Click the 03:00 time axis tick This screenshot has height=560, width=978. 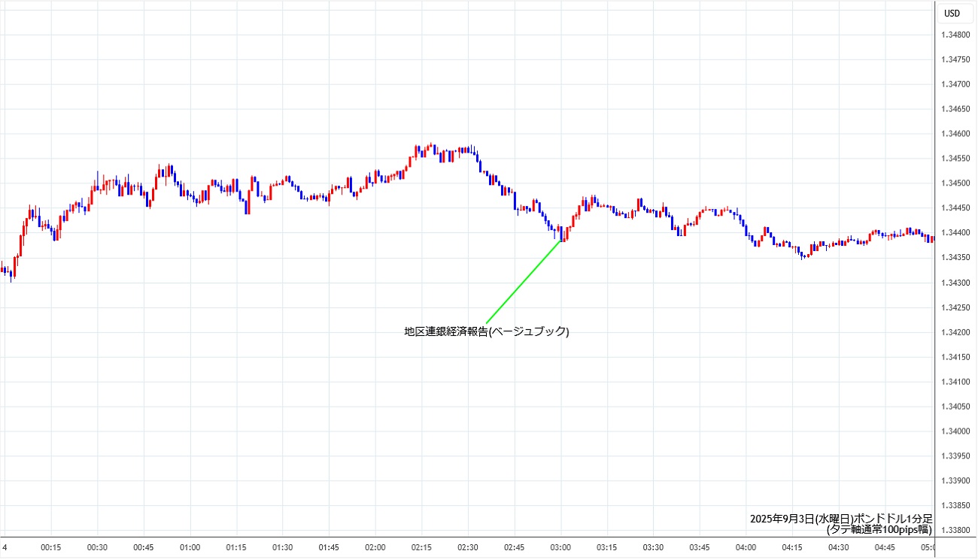click(560, 548)
